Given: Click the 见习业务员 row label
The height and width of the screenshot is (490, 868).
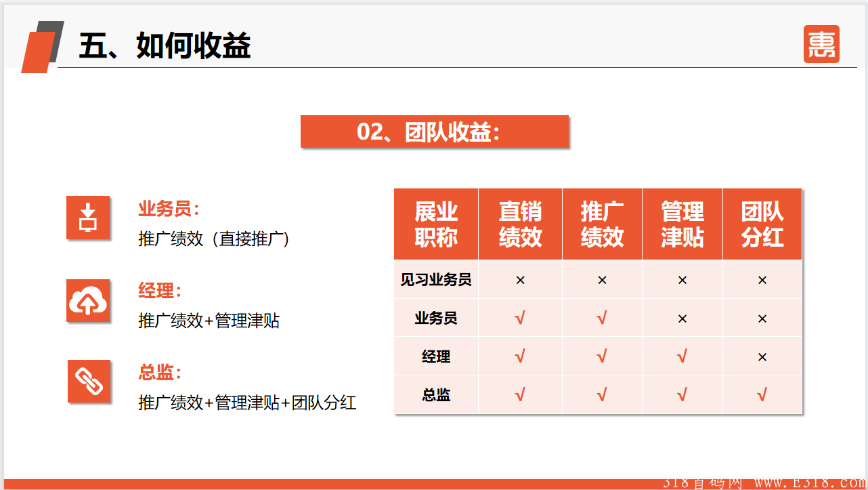Looking at the screenshot, I should [x=436, y=279].
